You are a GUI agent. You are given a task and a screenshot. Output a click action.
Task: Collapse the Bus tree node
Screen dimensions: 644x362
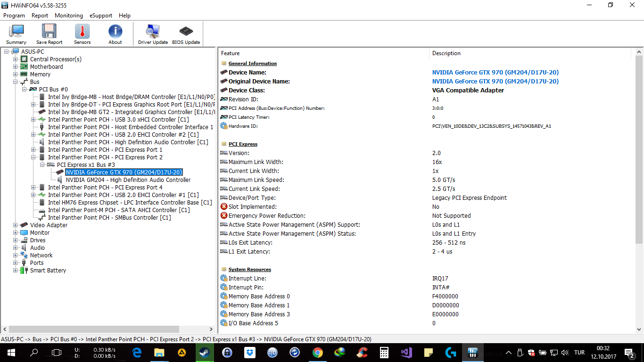(x=16, y=82)
